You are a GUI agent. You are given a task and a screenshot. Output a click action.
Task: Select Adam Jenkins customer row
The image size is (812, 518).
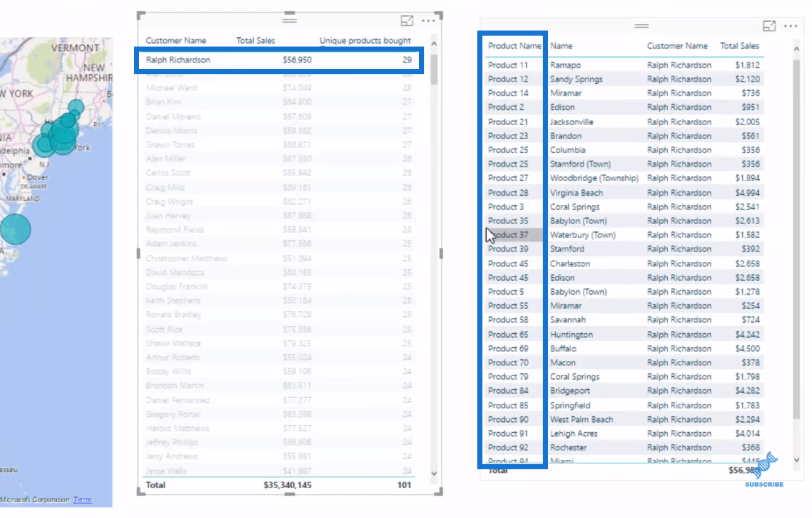pos(279,244)
